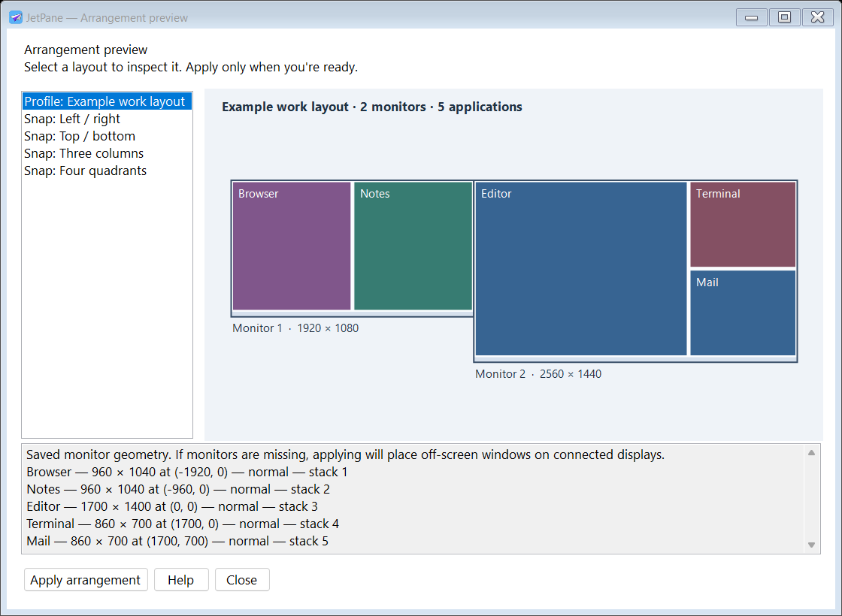Click the 'Example work layout · 2 monitors' heading

coord(371,107)
